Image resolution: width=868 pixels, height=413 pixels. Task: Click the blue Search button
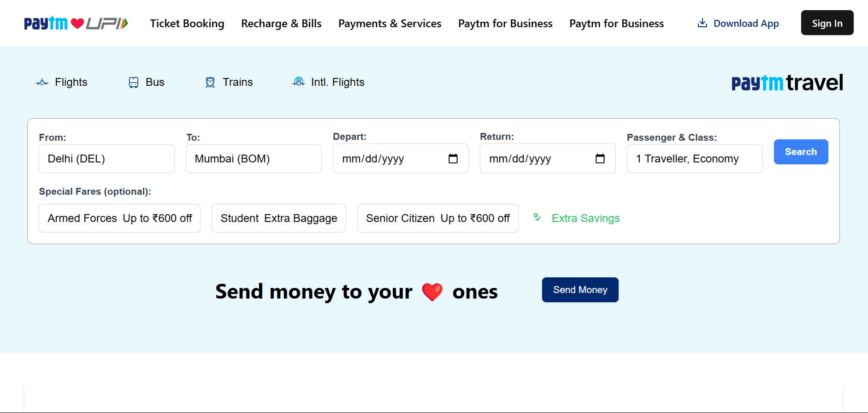801,152
